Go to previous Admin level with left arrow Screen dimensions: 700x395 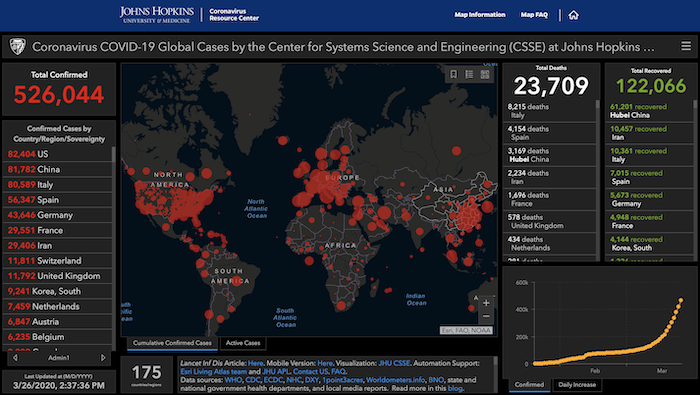(16, 358)
